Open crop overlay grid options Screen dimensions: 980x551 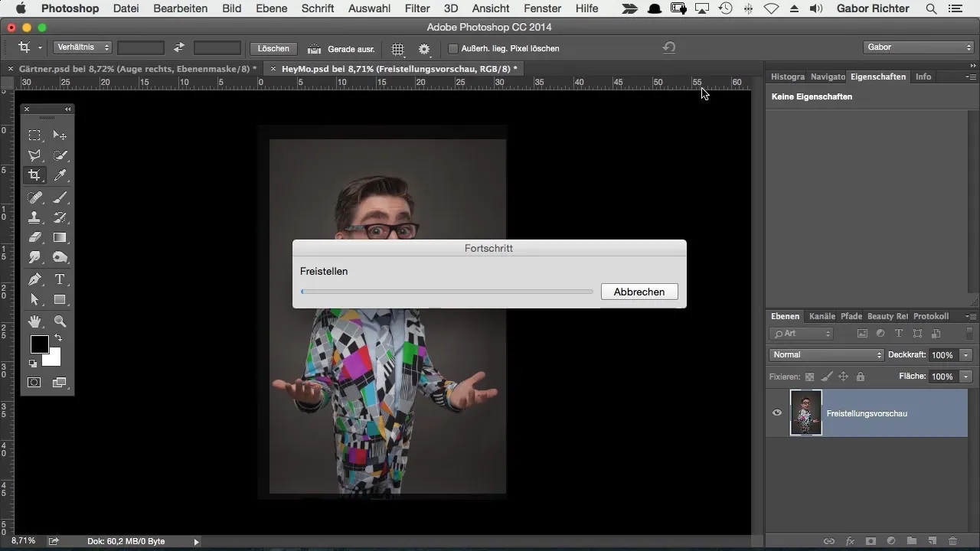click(x=398, y=49)
